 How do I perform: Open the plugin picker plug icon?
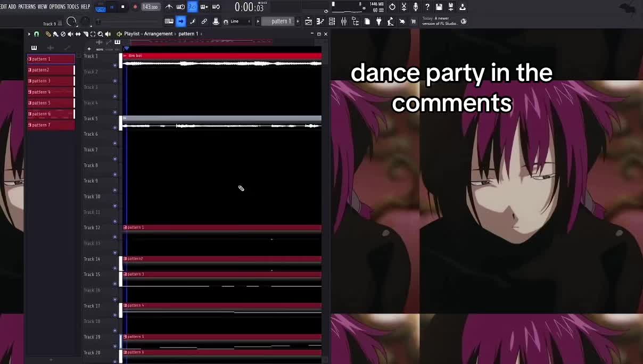click(379, 21)
